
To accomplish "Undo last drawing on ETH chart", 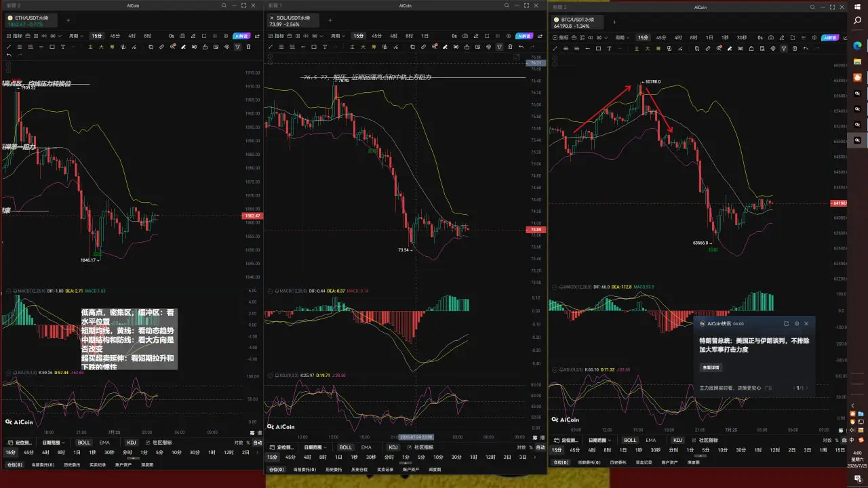I will (9, 55).
